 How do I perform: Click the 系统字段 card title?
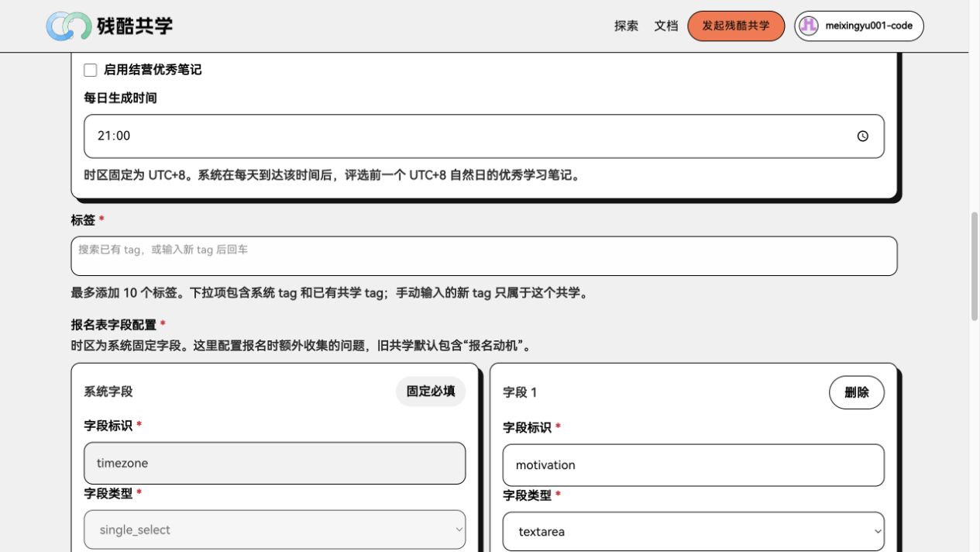(108, 392)
